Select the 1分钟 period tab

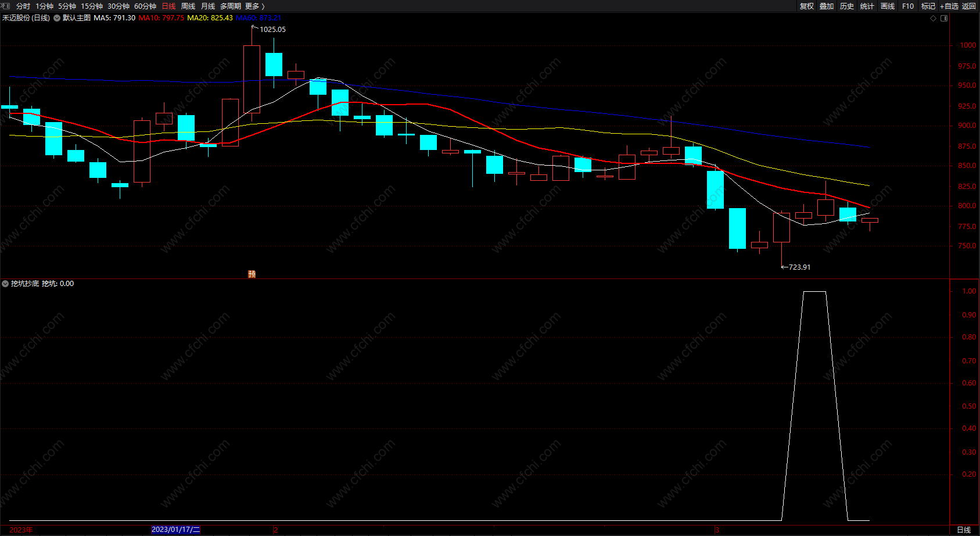click(44, 6)
